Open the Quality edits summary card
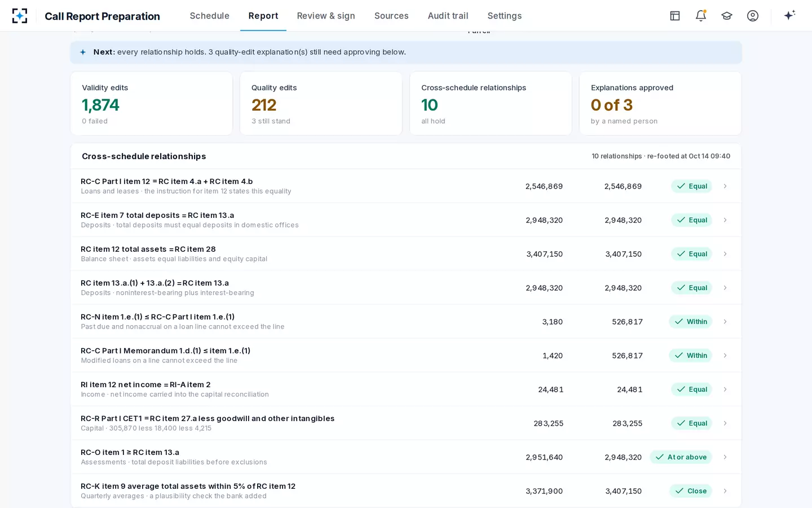812x508 pixels. pyautogui.click(x=321, y=103)
